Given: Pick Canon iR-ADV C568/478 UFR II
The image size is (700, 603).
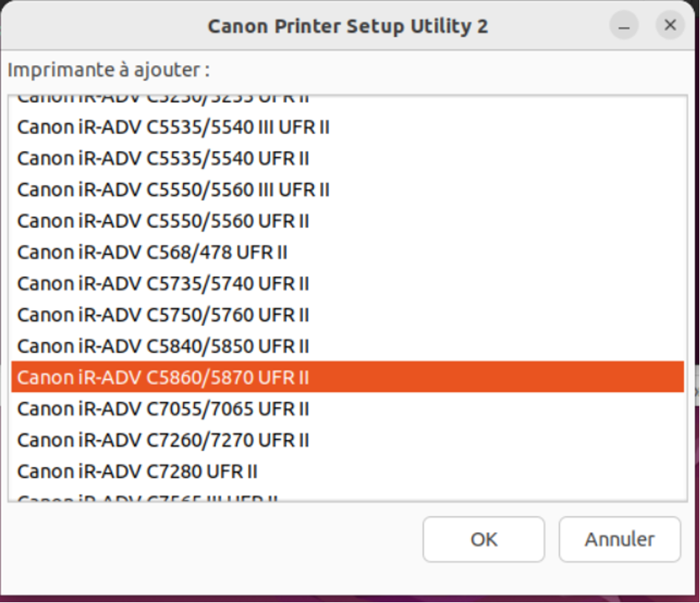Looking at the screenshot, I should point(152,253).
